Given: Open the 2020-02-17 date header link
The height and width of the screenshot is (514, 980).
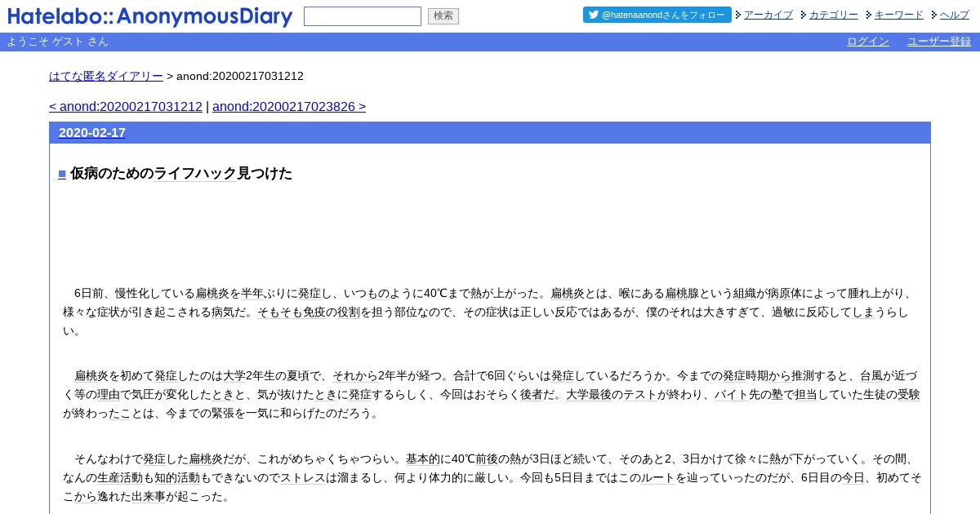Looking at the screenshot, I should coord(92,133).
